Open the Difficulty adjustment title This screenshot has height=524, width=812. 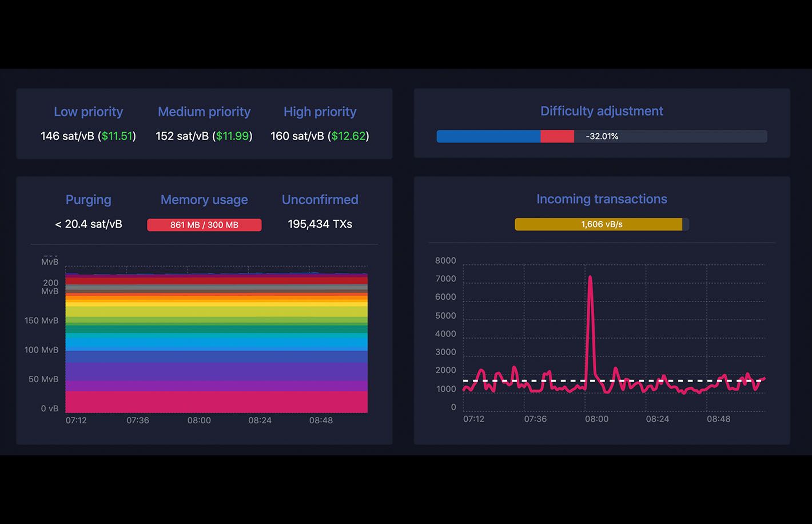pos(602,111)
